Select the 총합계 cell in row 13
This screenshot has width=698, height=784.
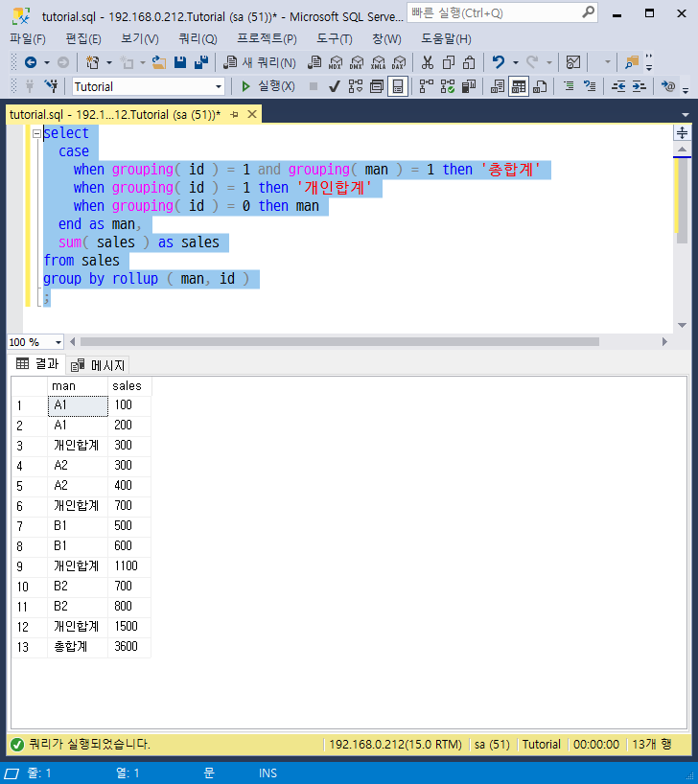click(78, 647)
